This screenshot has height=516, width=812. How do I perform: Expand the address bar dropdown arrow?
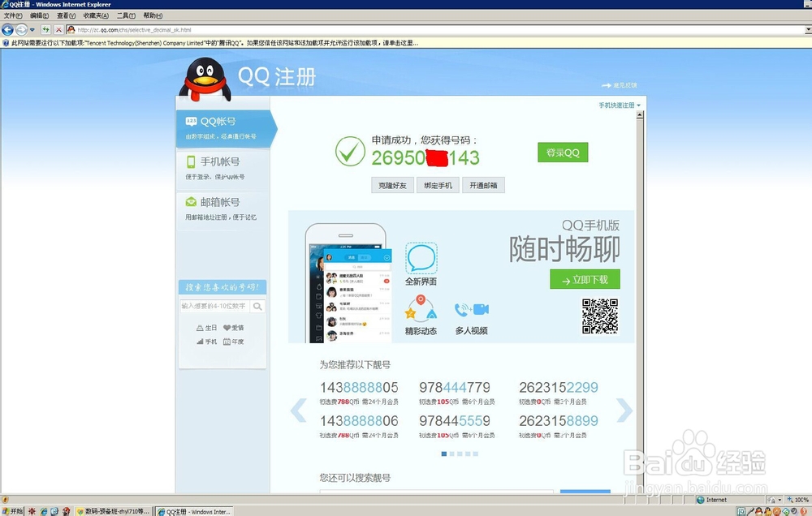(808, 30)
